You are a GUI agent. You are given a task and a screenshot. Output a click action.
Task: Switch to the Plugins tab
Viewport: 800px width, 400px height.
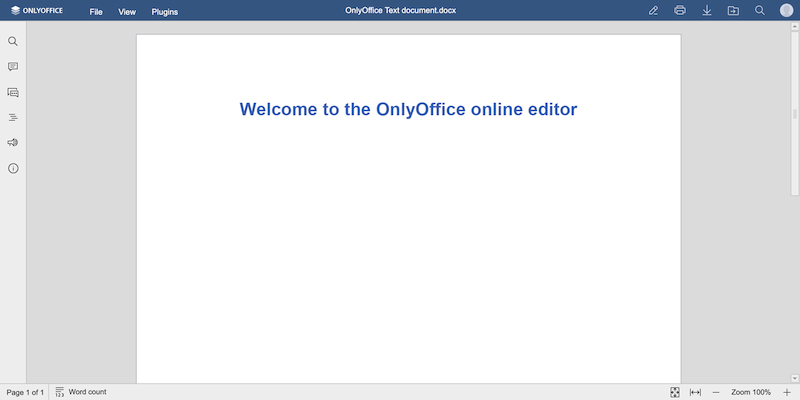point(165,12)
